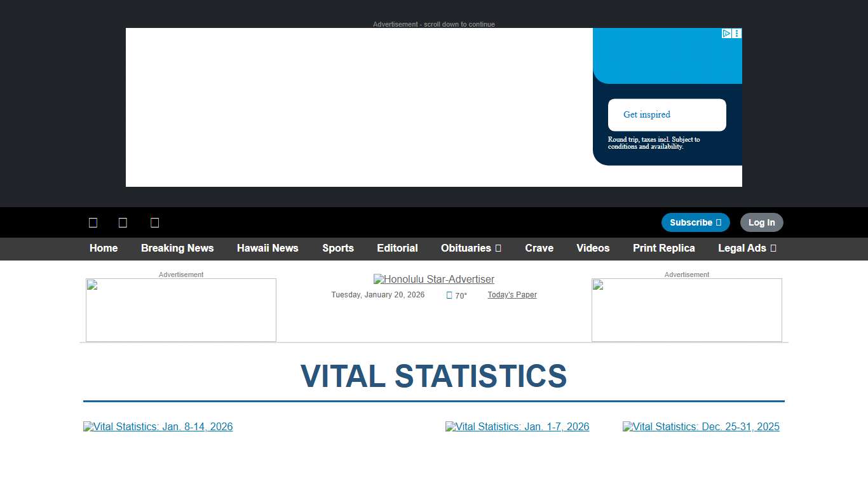The height and width of the screenshot is (488, 868).
Task: Select Breaking News in the navigation bar
Action: (x=177, y=248)
